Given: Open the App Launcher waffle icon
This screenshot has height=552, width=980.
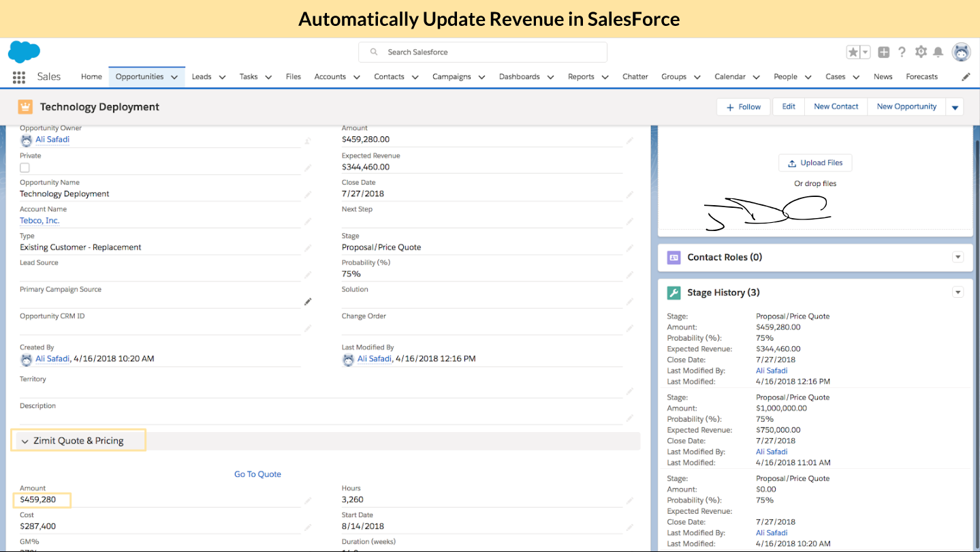Looking at the screenshot, I should 18,76.
